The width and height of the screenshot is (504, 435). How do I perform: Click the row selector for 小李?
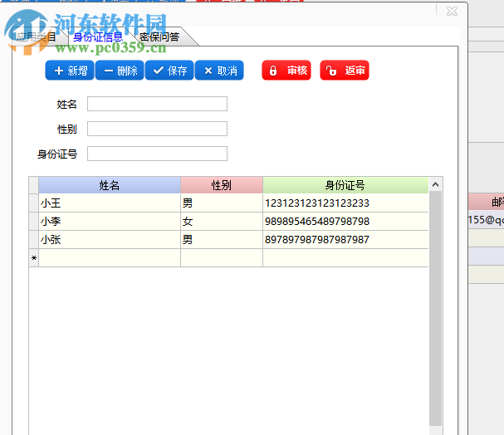[34, 221]
